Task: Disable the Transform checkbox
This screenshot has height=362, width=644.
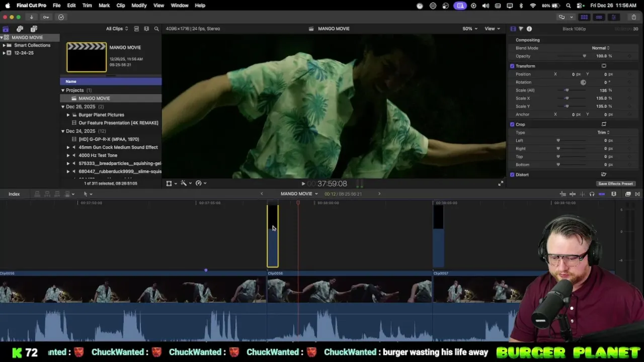Action: point(512,66)
